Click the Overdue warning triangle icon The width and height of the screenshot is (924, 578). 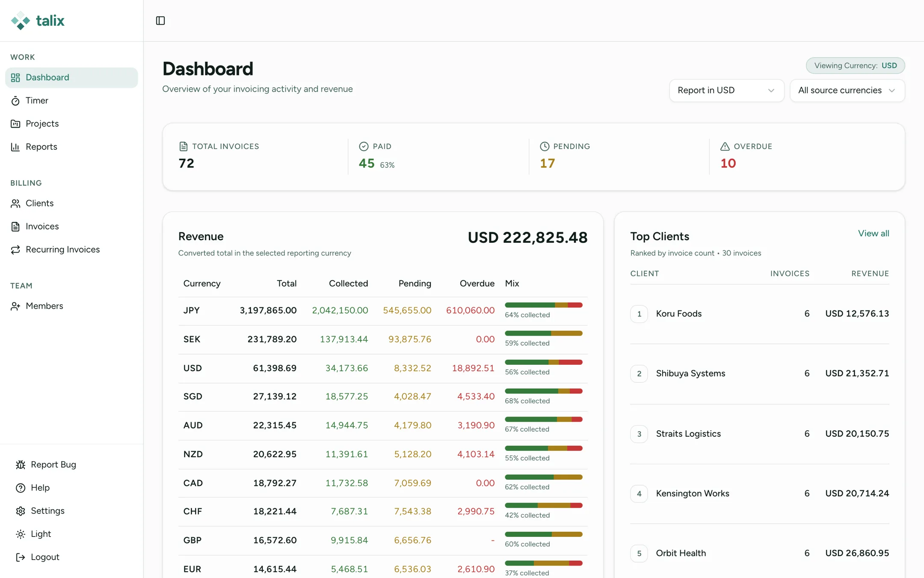pyautogui.click(x=725, y=146)
